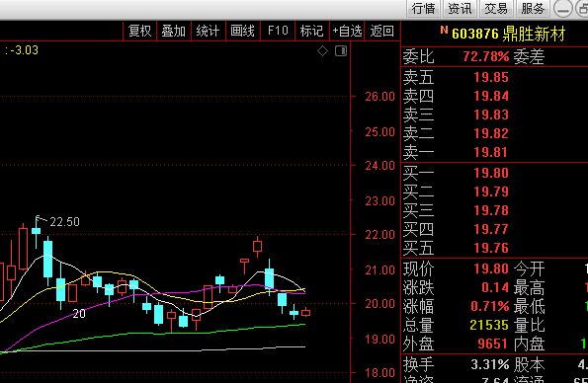Add stock via +自选 button
The height and width of the screenshot is (383, 588).
(x=347, y=31)
